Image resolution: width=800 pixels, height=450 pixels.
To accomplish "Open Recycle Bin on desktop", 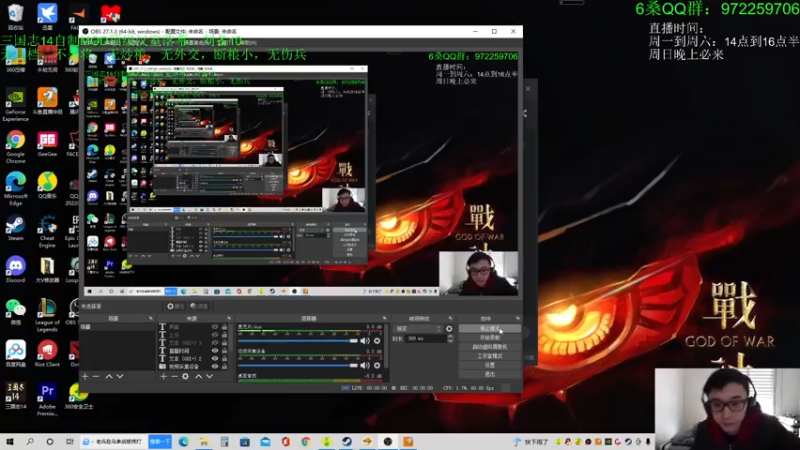I will (15, 16).
